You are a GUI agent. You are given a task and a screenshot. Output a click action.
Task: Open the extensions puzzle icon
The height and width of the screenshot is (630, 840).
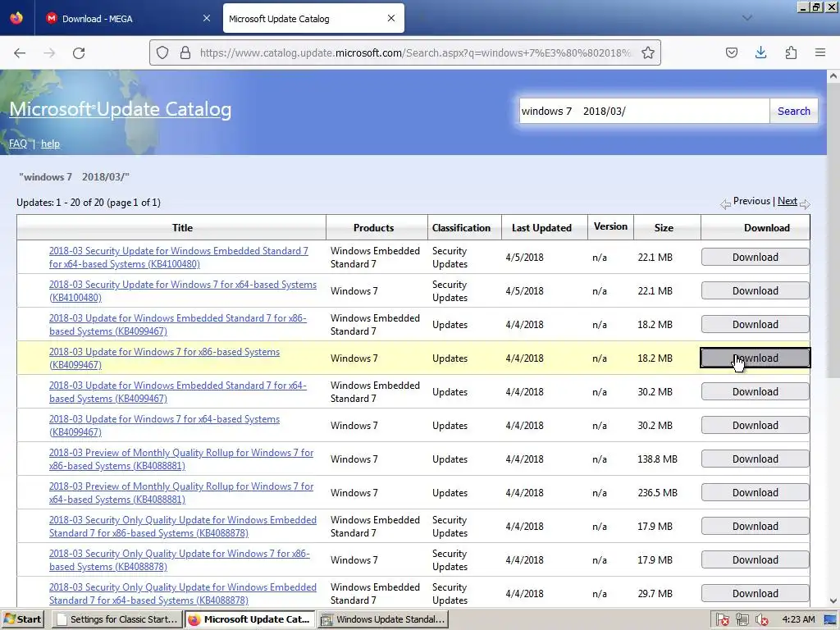tap(791, 52)
